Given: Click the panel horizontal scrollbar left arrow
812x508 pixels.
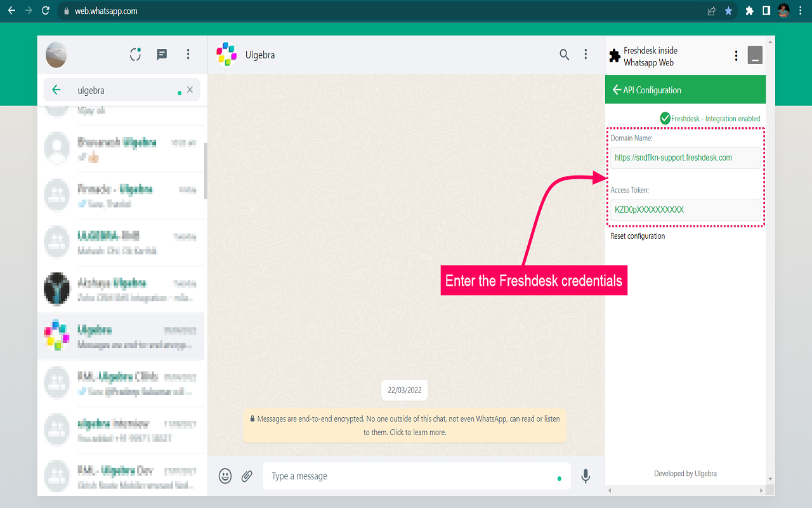Looking at the screenshot, I should click(x=610, y=490).
